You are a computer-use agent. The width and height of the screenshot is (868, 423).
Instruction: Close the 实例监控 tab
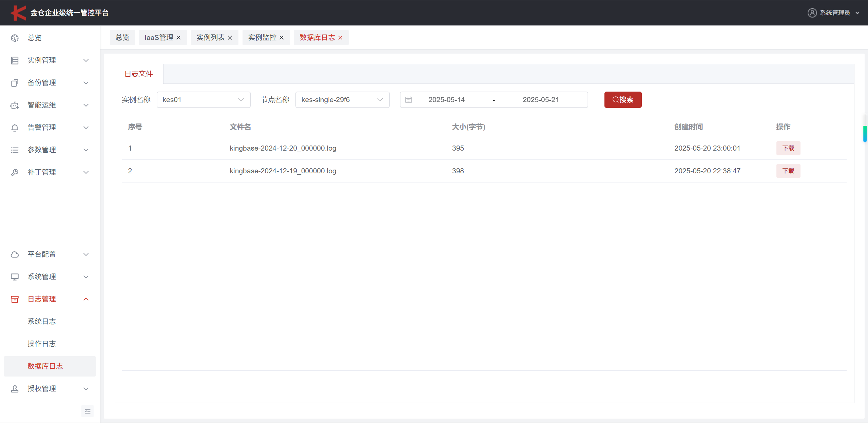282,38
